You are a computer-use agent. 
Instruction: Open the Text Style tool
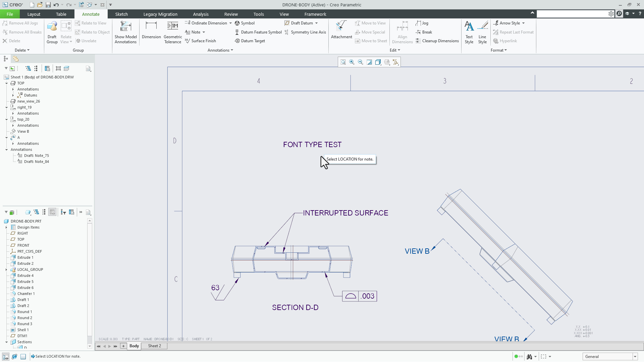[469, 33]
